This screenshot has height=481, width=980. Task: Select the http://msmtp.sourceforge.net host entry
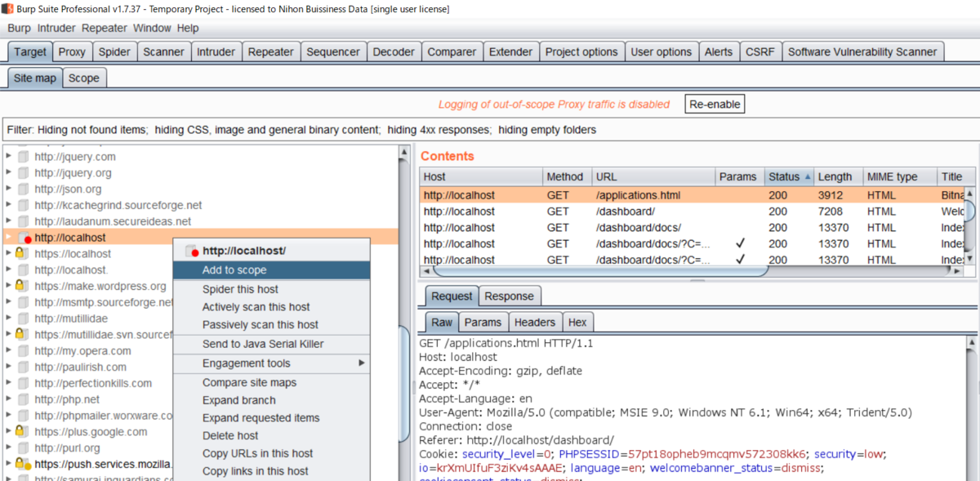(105, 302)
